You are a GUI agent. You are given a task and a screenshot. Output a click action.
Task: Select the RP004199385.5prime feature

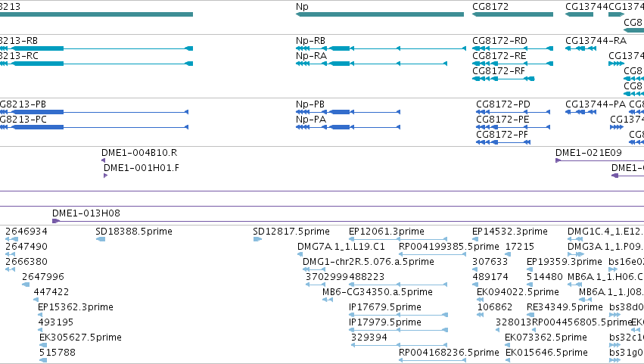tap(432, 254)
